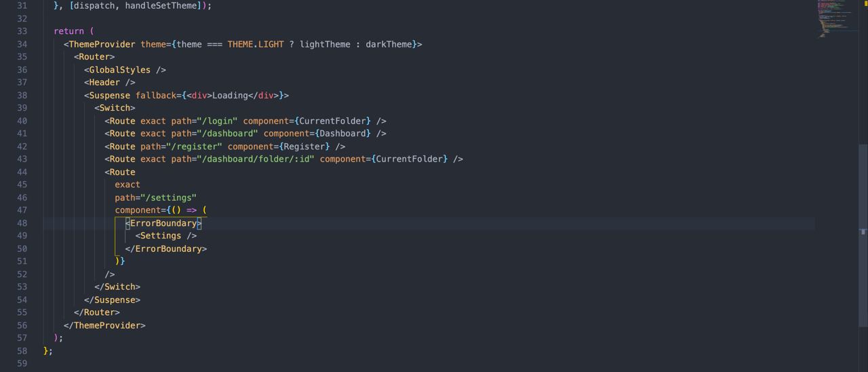The width and height of the screenshot is (868, 372).
Task: Click line number 44 in the gutter
Action: (22, 172)
